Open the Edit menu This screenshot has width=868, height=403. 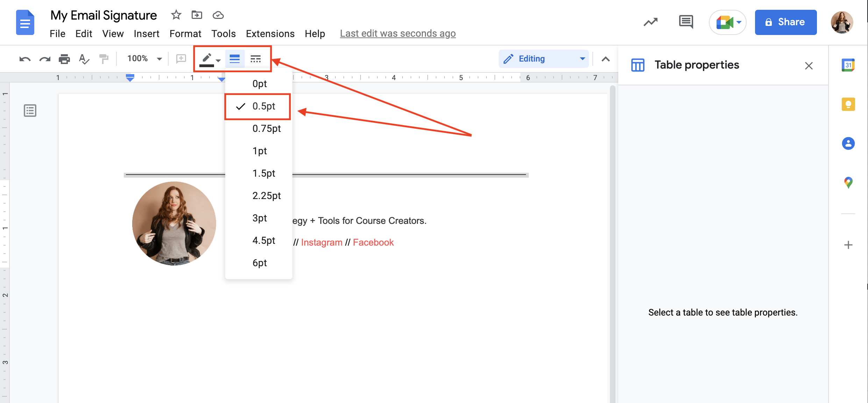(x=84, y=34)
